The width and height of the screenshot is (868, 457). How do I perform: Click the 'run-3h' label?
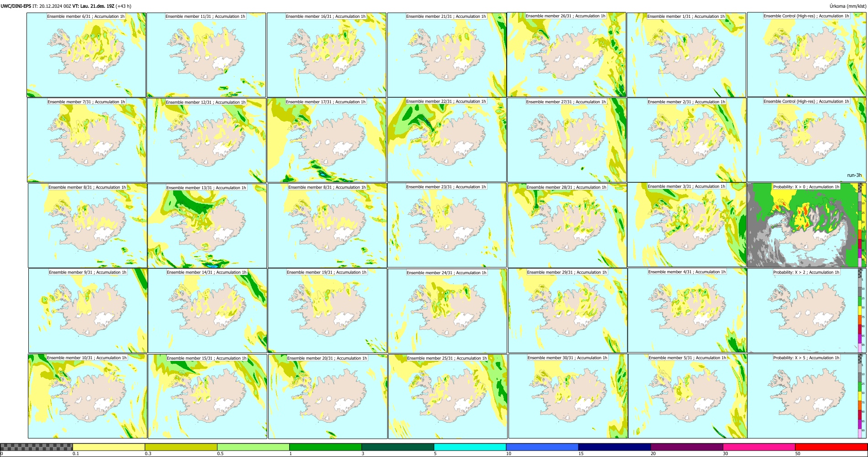tap(854, 175)
